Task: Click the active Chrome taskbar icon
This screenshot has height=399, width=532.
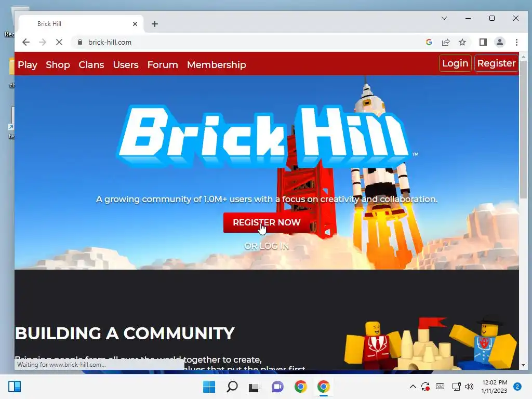Action: coord(324,387)
